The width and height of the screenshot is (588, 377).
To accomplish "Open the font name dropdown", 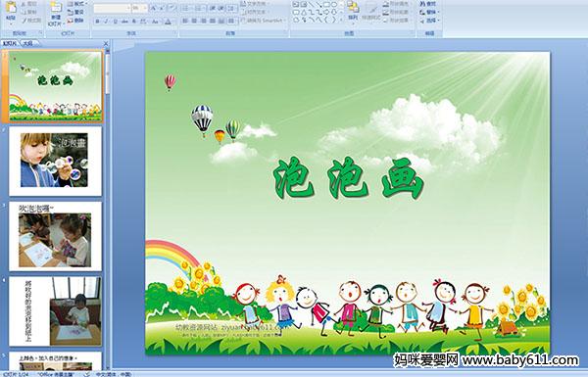I will coord(128,8).
